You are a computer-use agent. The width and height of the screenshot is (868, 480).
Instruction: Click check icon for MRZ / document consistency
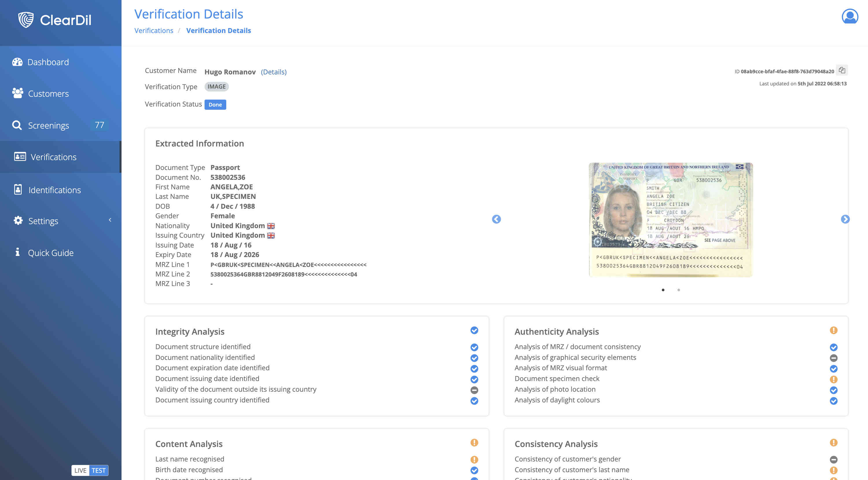point(833,347)
